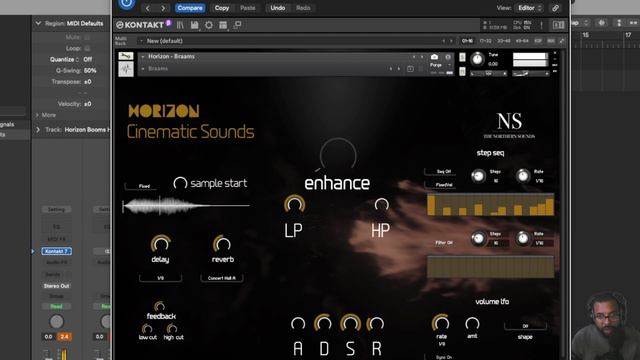The width and height of the screenshot is (640, 360).
Task: Click the link chain icon
Action: (x=556, y=8)
